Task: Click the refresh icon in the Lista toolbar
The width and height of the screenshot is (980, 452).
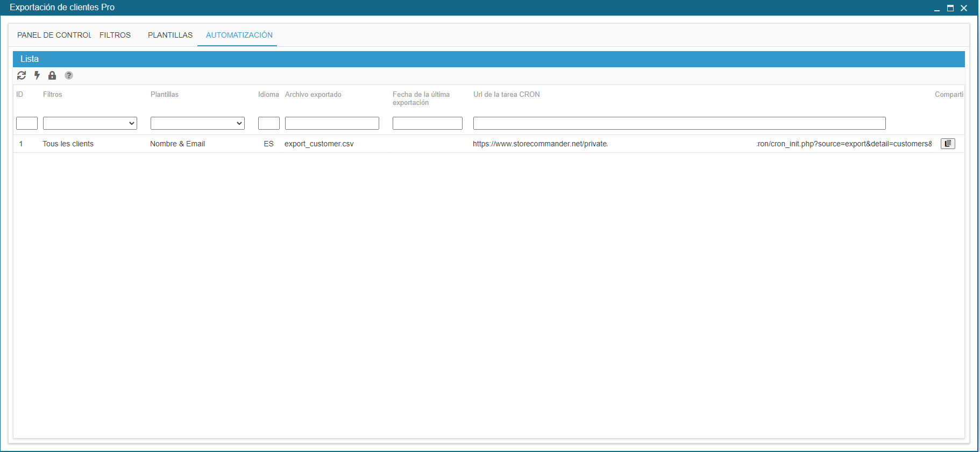Action: pyautogui.click(x=22, y=75)
